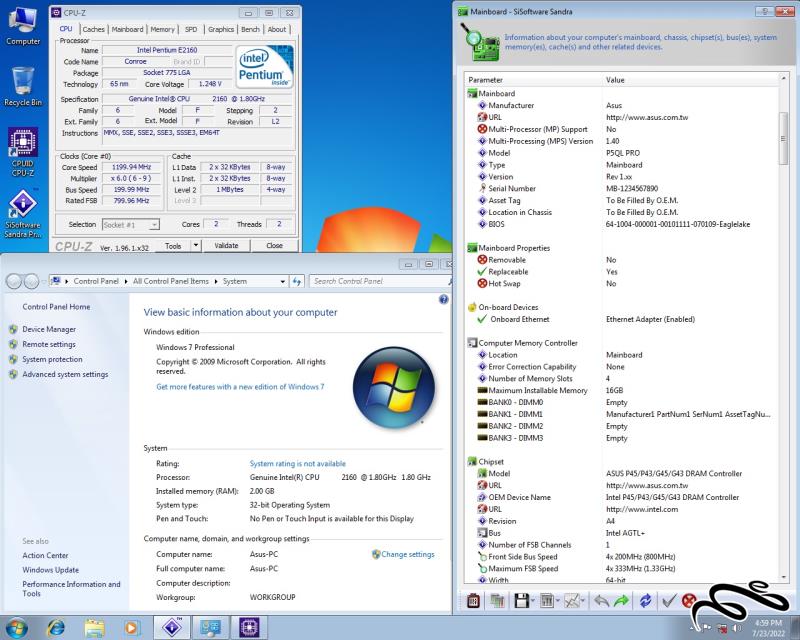This screenshot has width=800, height=640.
Task: Launch Internet Explorer from the taskbar
Action: click(56, 627)
